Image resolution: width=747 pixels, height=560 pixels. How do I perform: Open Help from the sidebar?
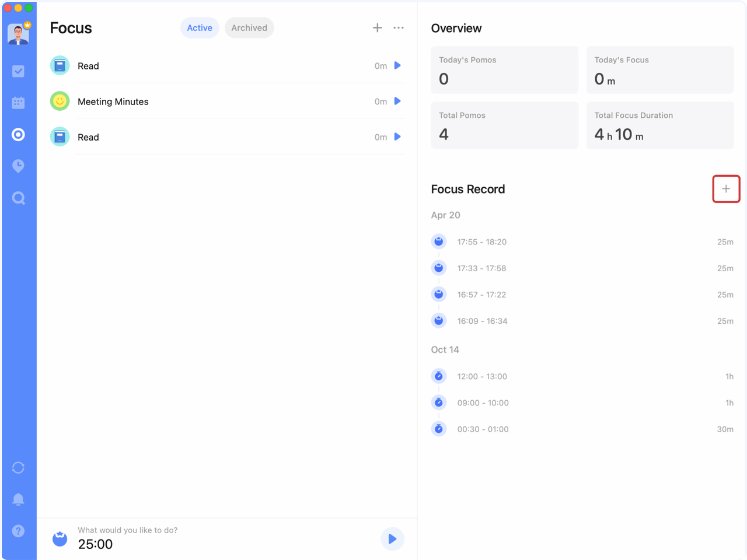[18, 531]
